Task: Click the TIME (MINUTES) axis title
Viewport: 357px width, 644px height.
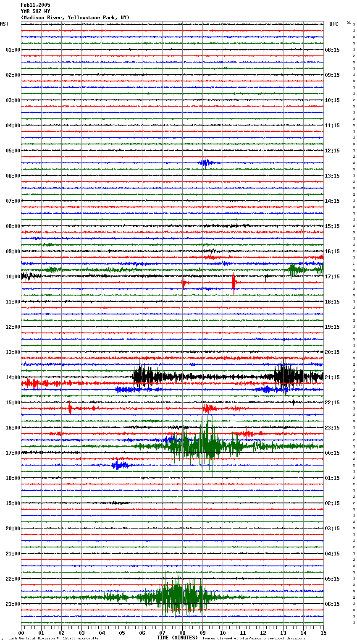Action: click(177, 638)
